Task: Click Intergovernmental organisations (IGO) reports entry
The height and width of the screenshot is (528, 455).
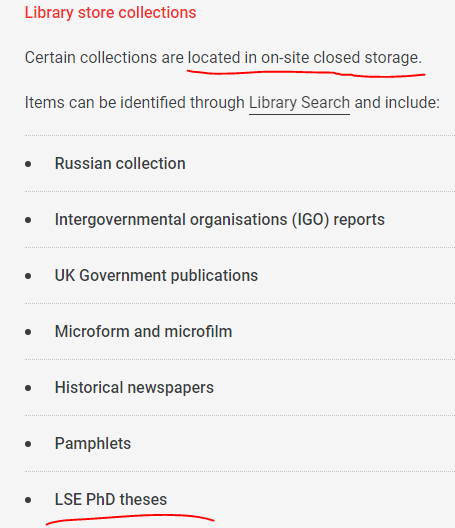Action: [220, 220]
